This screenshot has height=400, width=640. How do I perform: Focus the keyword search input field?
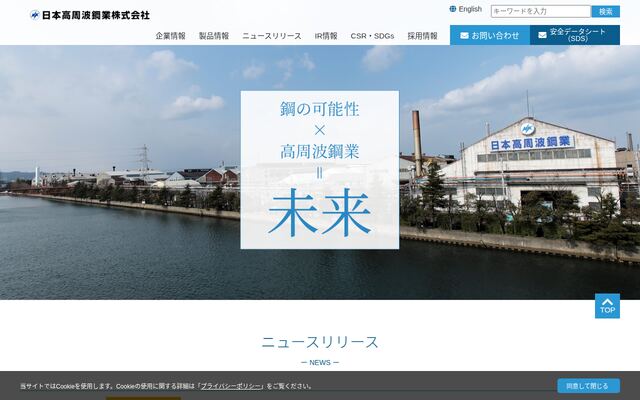tap(540, 11)
